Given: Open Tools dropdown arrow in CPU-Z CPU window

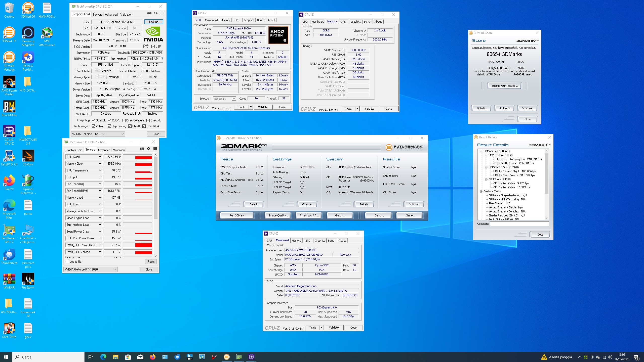Looking at the screenshot, I should pyautogui.click(x=251, y=107).
